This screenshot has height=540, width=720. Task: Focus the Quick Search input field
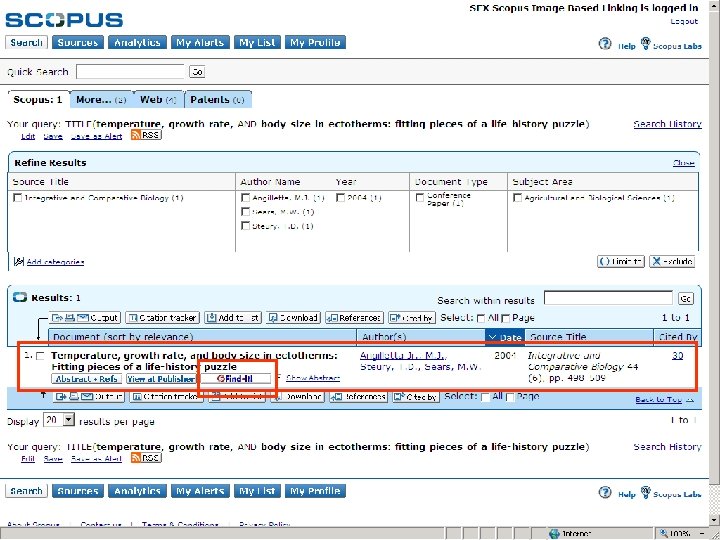[x=130, y=72]
